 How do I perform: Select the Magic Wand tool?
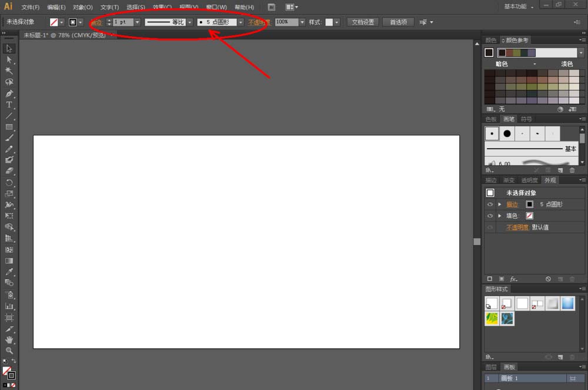click(9, 71)
